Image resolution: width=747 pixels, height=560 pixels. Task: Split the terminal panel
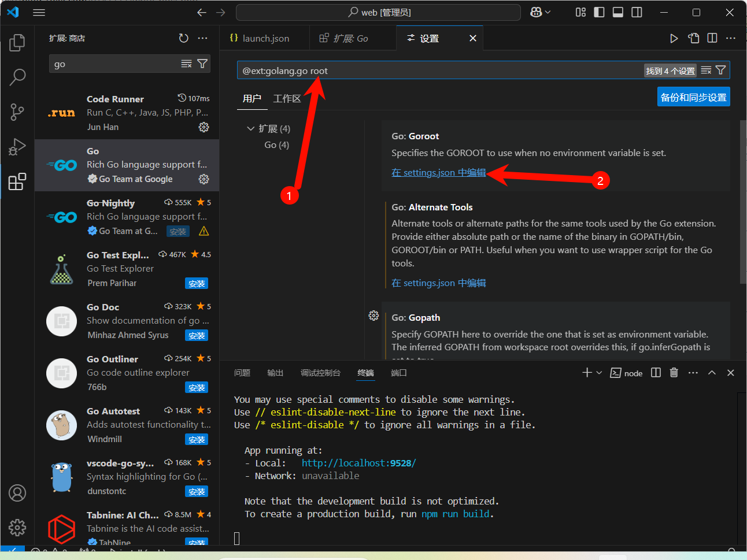click(656, 373)
